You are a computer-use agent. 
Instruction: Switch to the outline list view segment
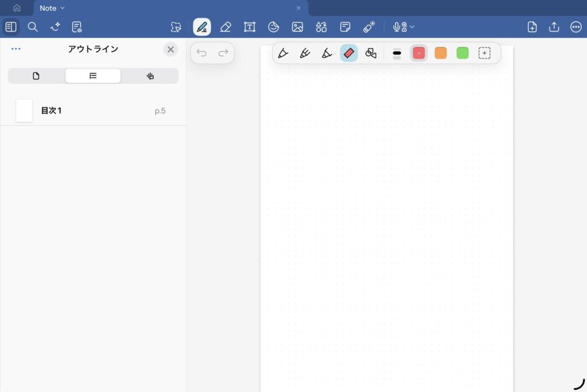click(x=93, y=76)
